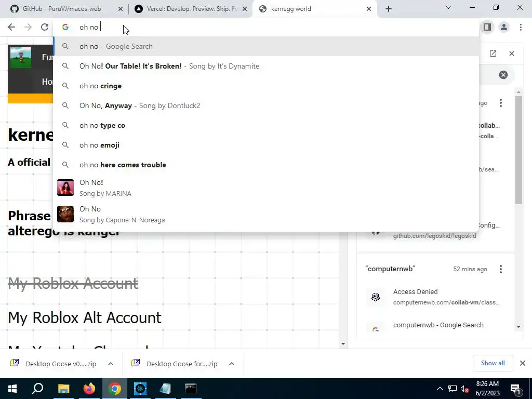Click side panel scroll down arrow
Image resolution: width=532 pixels, height=399 pixels.
point(518,327)
